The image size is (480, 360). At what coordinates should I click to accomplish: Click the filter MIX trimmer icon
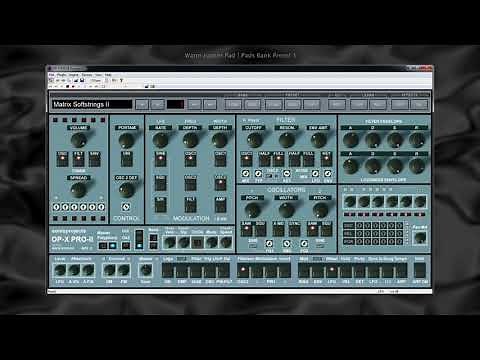[x=245, y=173]
